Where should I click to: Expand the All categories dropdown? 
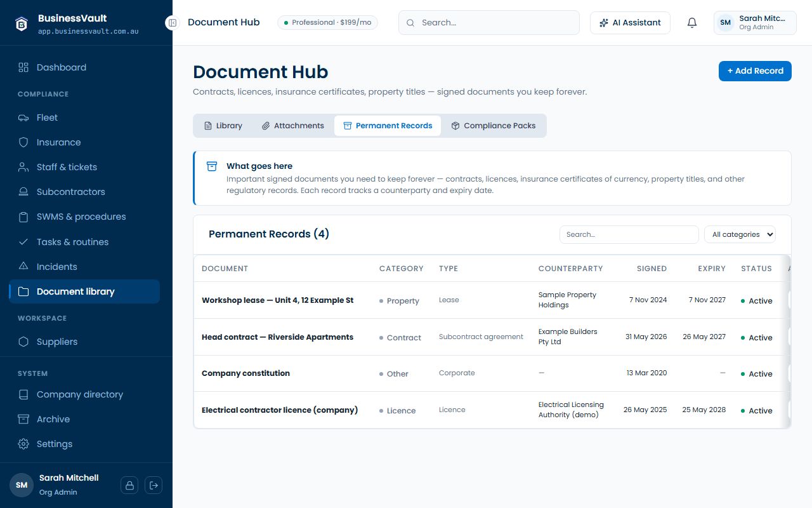point(740,234)
